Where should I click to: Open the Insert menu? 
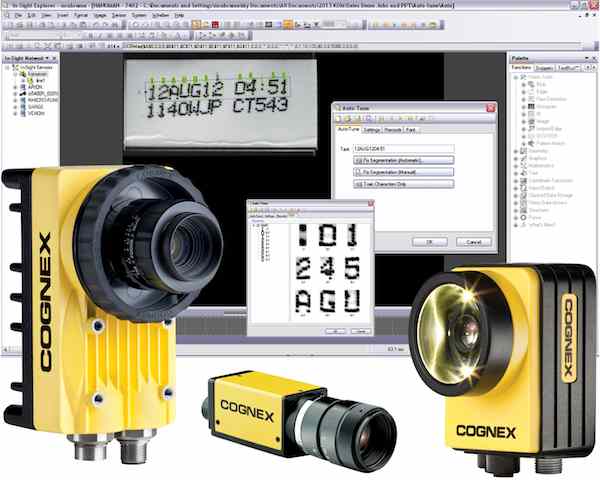click(x=62, y=15)
